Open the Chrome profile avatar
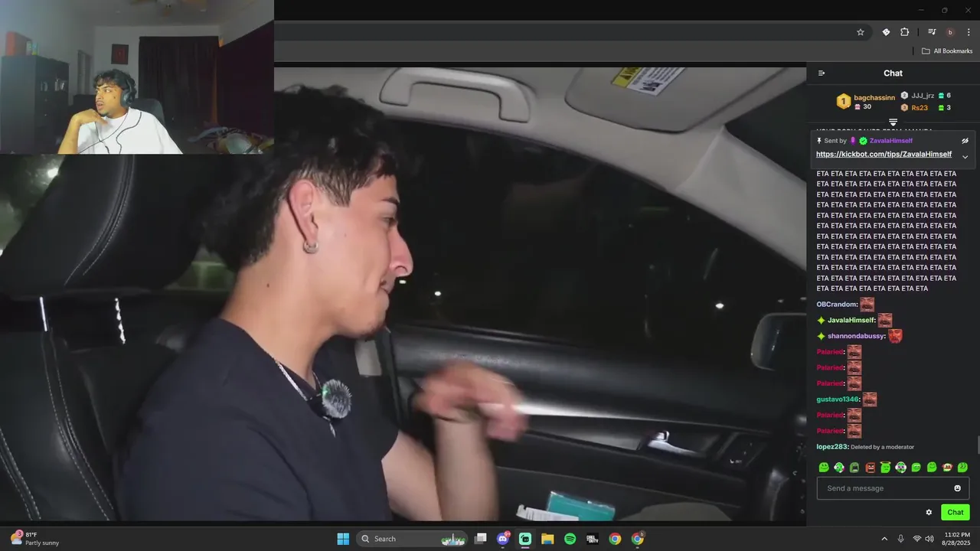Viewport: 980px width, 551px height. tap(950, 32)
